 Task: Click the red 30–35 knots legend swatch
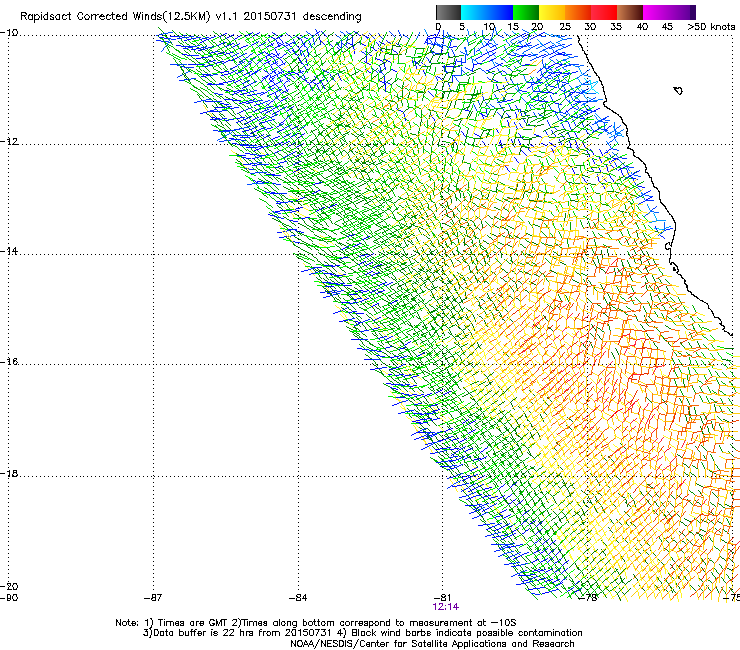click(x=604, y=12)
